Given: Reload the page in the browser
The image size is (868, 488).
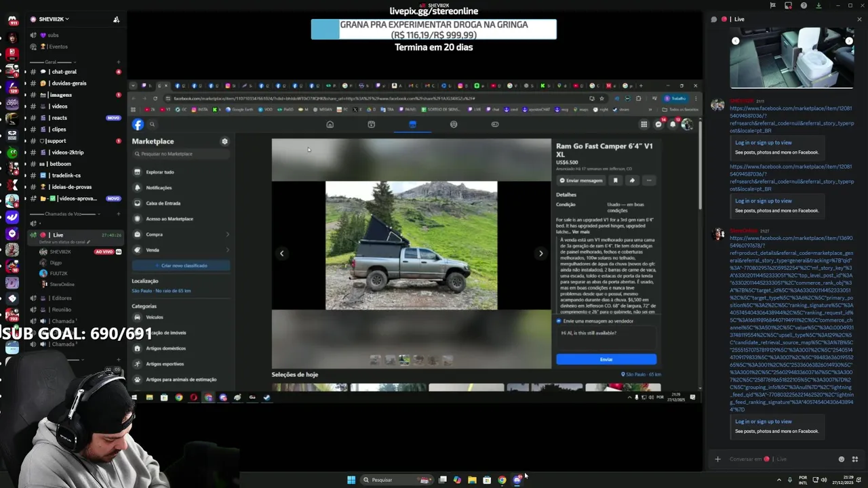Looking at the screenshot, I should [x=155, y=98].
